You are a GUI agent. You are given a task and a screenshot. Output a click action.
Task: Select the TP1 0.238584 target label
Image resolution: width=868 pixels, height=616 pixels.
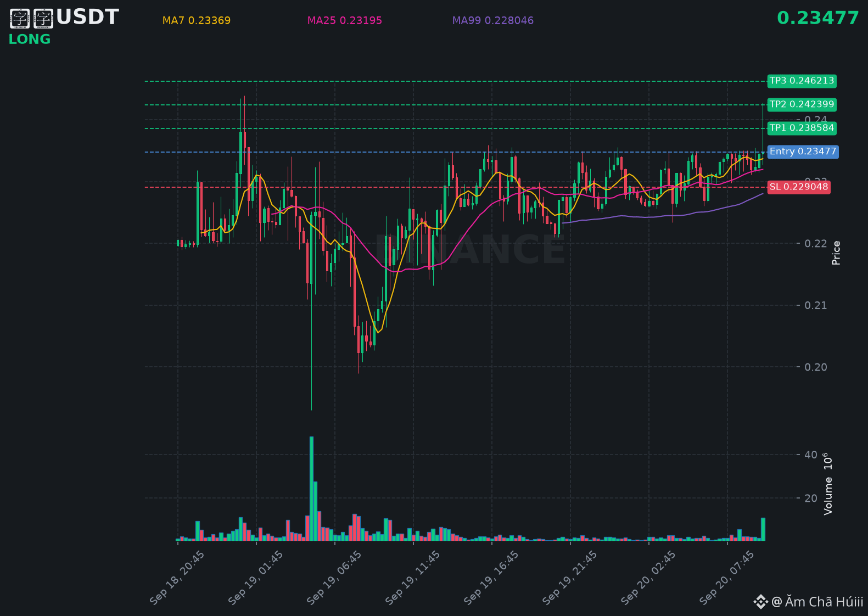click(802, 128)
